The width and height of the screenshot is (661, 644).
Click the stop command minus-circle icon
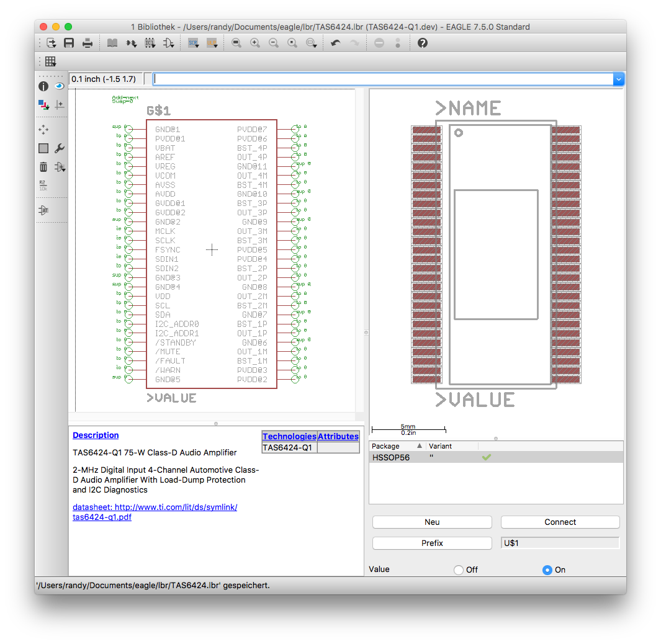379,43
